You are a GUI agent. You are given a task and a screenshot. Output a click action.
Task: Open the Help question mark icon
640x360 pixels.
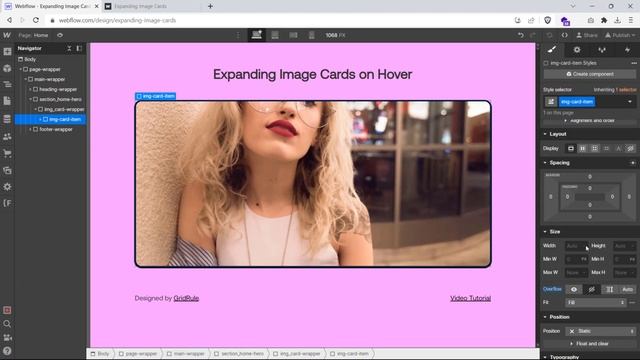[7, 351]
